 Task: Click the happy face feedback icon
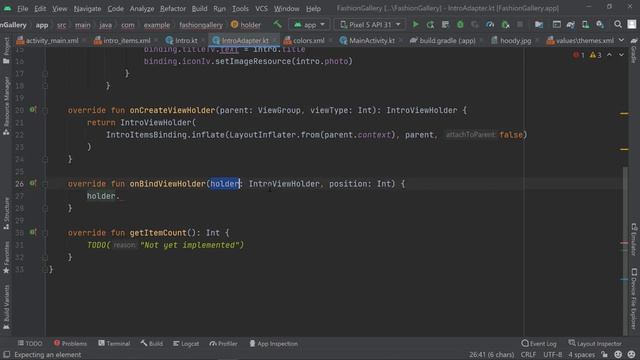pyautogui.click(x=618, y=355)
